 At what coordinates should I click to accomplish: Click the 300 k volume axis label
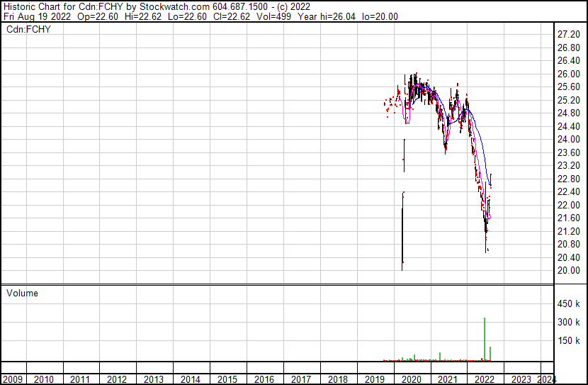(569, 323)
